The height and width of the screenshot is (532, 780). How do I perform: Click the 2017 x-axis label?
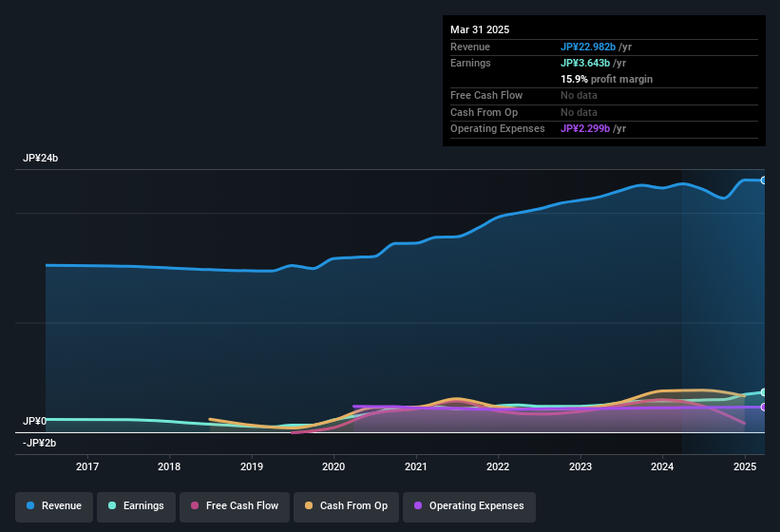[x=87, y=466]
